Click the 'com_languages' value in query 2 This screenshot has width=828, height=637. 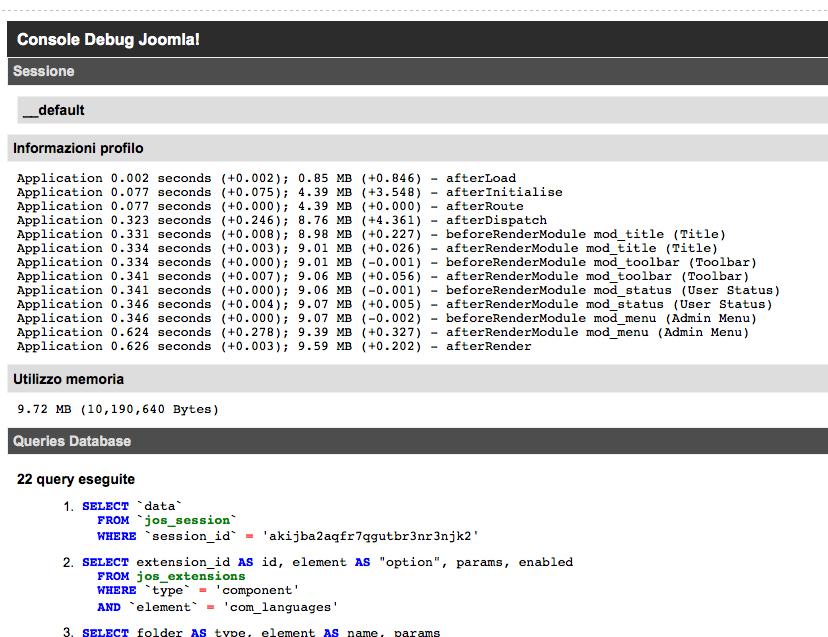pyautogui.click(x=280, y=607)
